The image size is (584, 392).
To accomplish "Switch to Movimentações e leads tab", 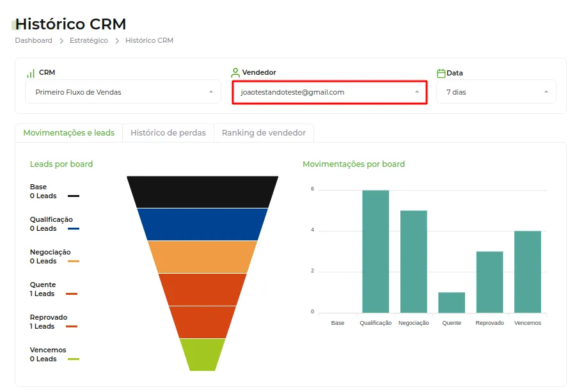I will click(x=69, y=133).
